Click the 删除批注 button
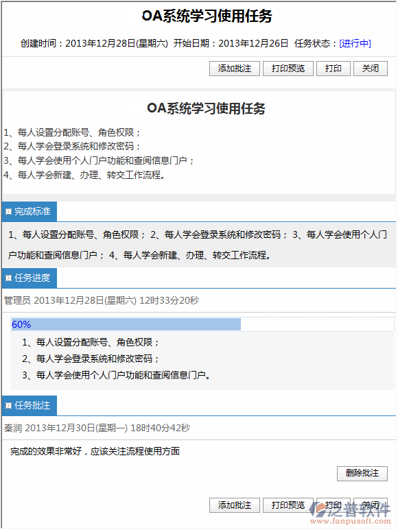 point(362,473)
